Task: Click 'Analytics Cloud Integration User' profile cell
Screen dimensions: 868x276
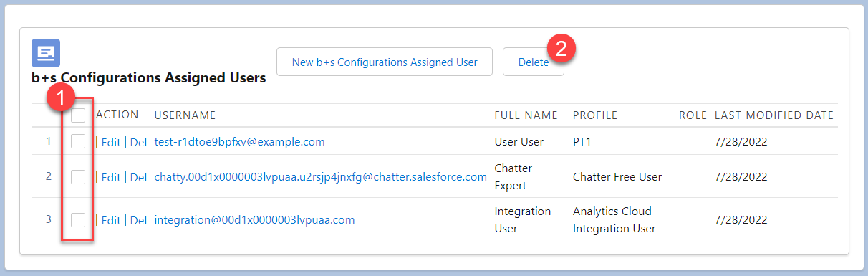Action: tap(614, 220)
